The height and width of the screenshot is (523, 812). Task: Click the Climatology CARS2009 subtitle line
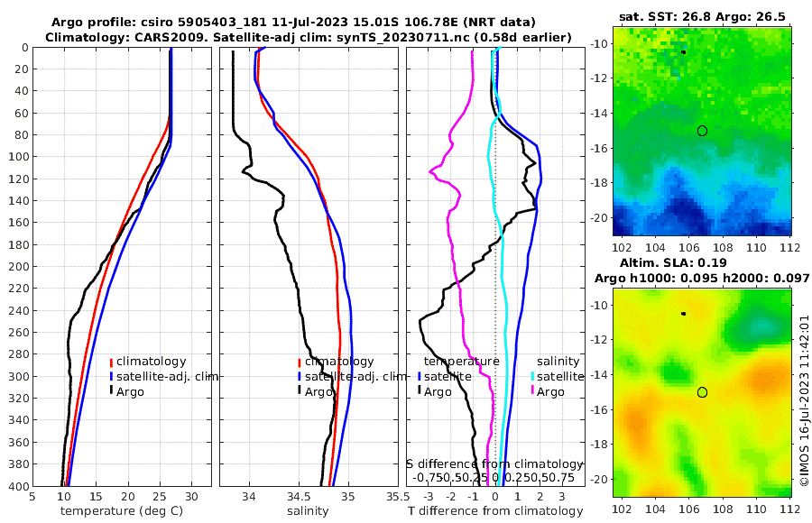309,37
